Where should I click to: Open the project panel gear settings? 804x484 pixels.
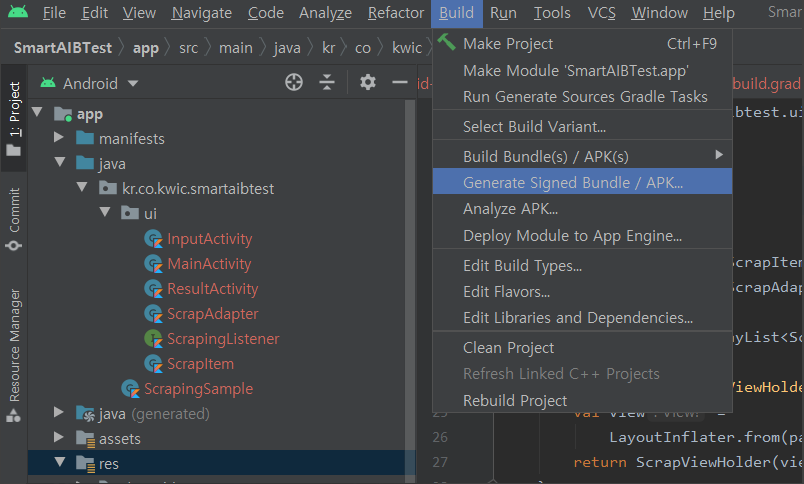tap(368, 82)
